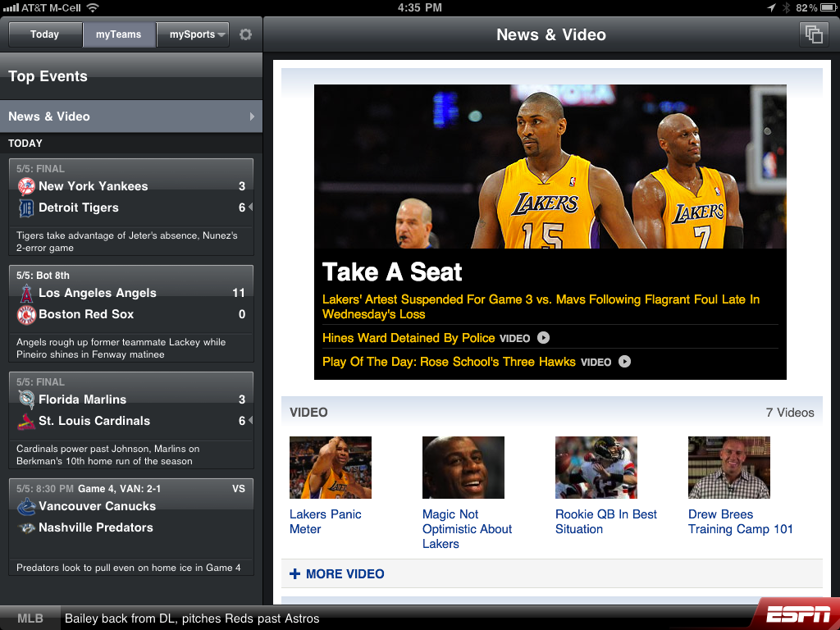Image resolution: width=840 pixels, height=630 pixels.
Task: Tap the window layers icon top right
Action: (x=814, y=34)
